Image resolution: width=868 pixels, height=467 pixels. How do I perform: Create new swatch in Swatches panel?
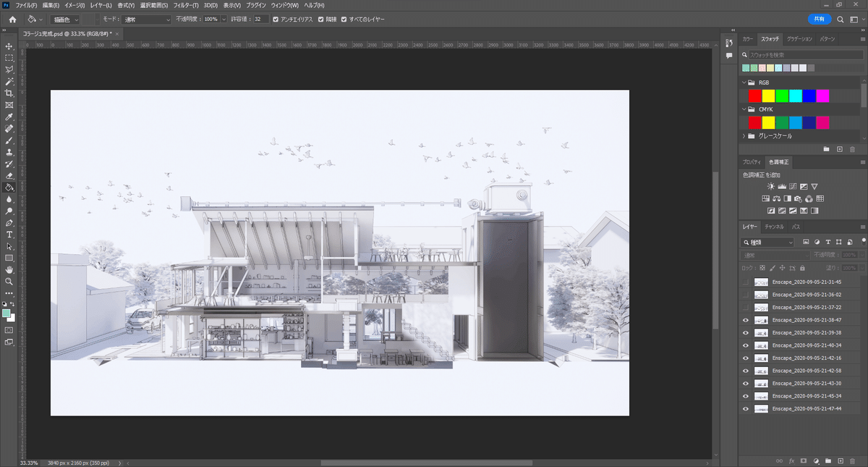pyautogui.click(x=840, y=149)
